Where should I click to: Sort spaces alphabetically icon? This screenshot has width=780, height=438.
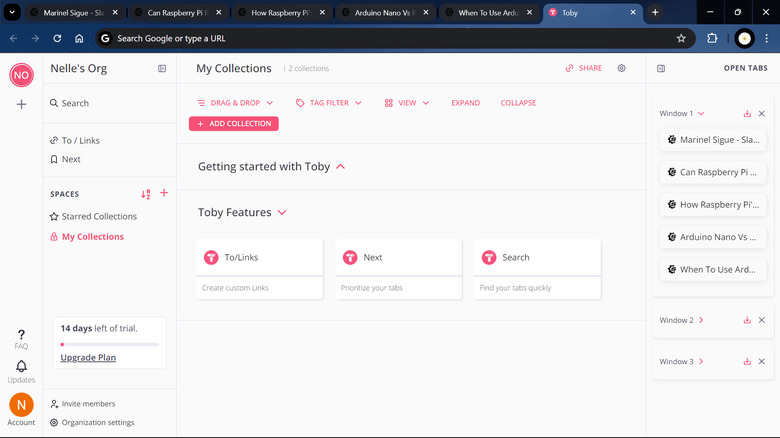[146, 194]
